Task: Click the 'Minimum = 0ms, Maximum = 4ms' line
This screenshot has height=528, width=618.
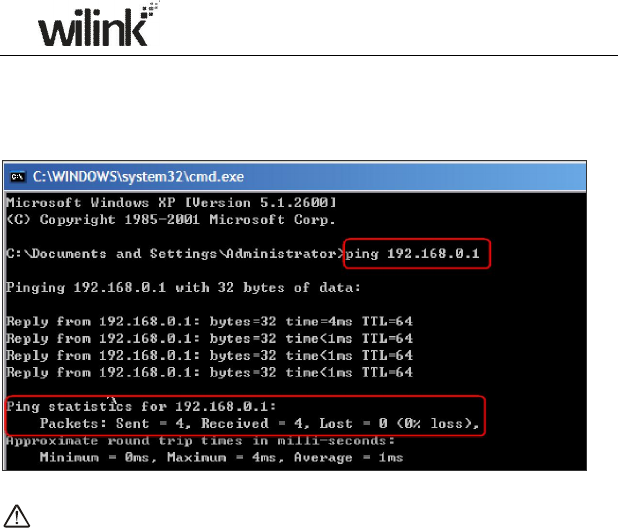Action: 221,457
